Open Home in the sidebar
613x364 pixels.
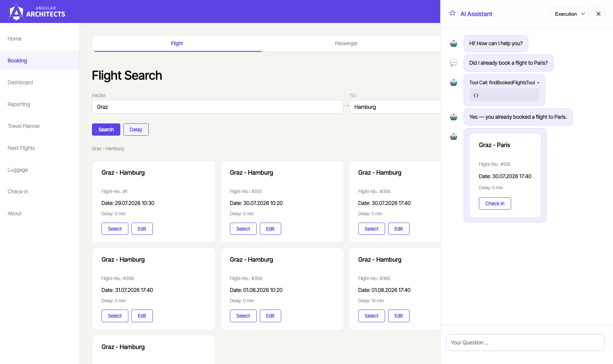pos(40,39)
